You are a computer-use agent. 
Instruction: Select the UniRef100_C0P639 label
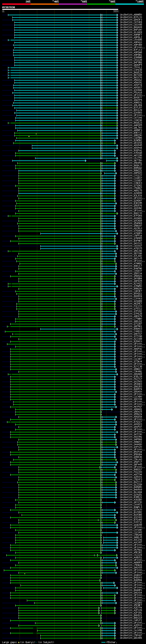point(131,70)
